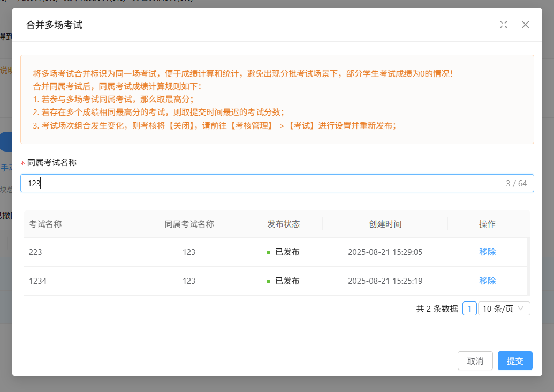Click the fullscreen expand icon in dialog header
The width and height of the screenshot is (554, 392).
(x=503, y=25)
